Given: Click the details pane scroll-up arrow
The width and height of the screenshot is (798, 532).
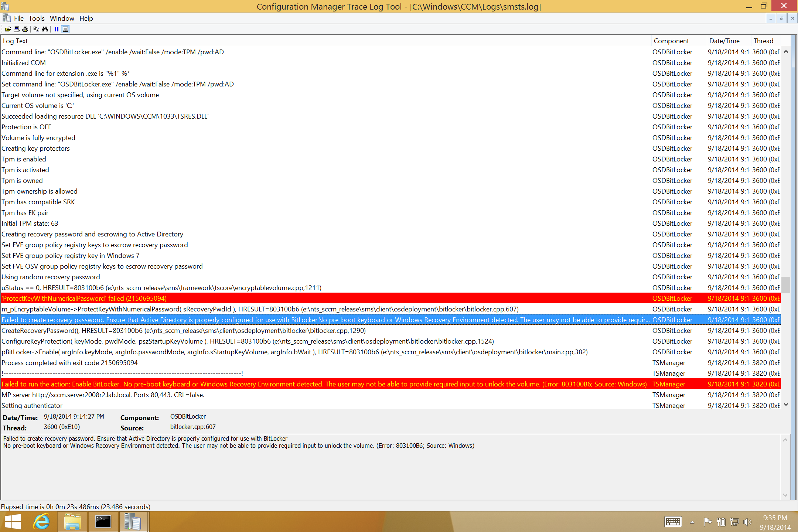Looking at the screenshot, I should pyautogui.click(x=785, y=440).
